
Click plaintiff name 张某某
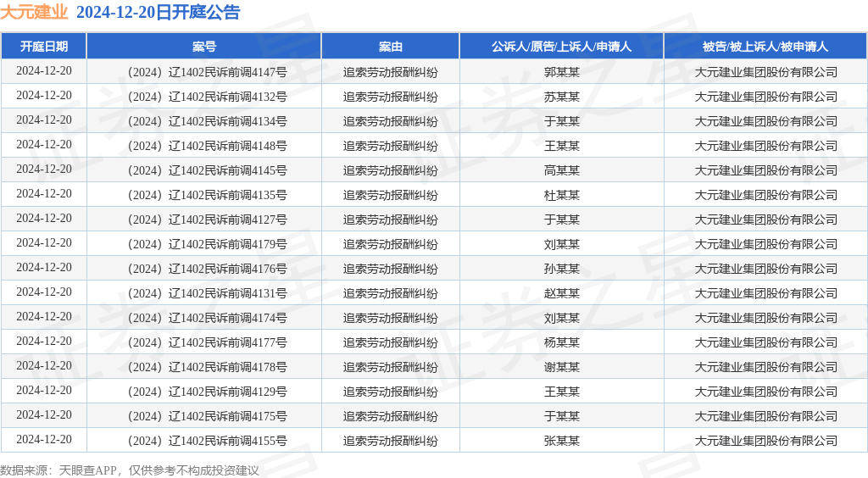tap(561, 441)
